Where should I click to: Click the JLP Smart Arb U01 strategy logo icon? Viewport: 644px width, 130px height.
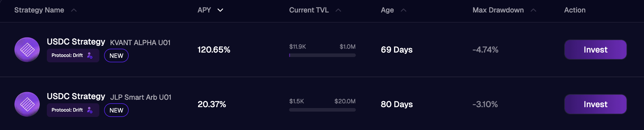(x=27, y=104)
